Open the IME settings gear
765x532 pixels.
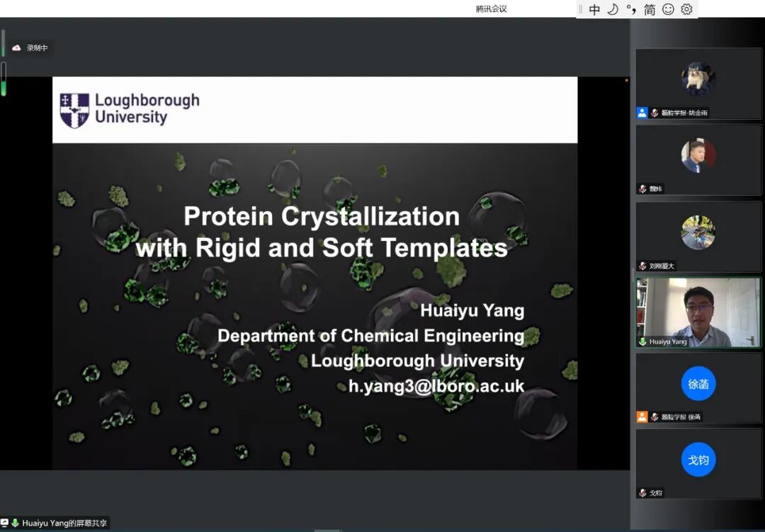(x=686, y=9)
